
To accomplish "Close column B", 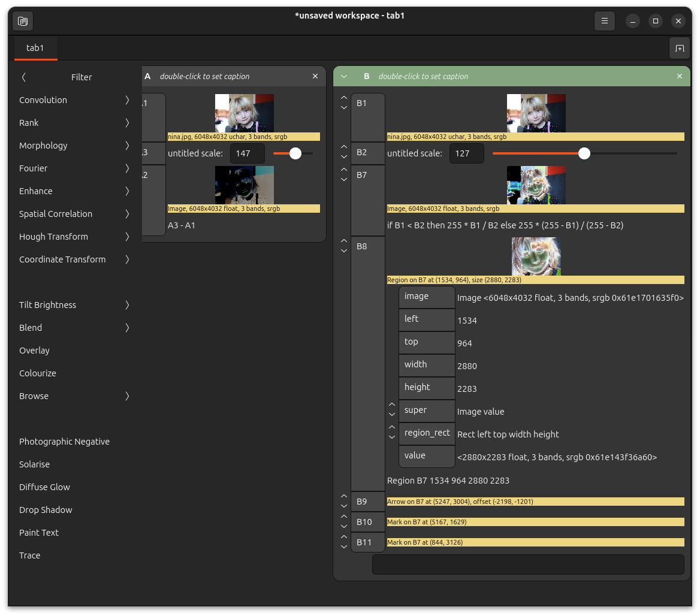I will tap(680, 76).
